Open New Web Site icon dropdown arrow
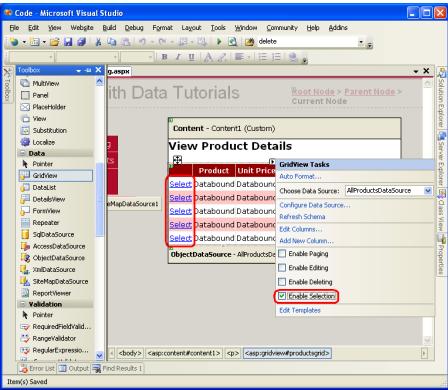The width and height of the screenshot is (448, 390). click(24, 42)
